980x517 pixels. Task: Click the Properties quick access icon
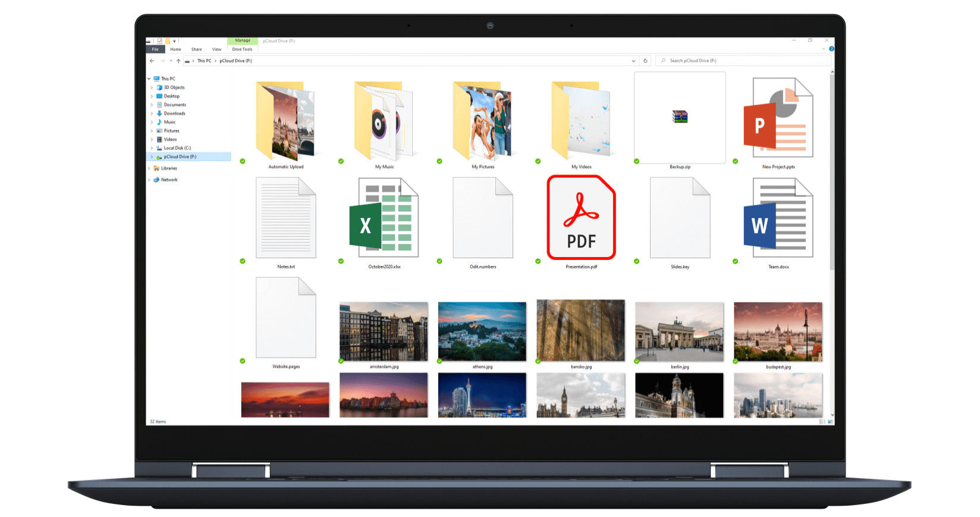tap(160, 41)
